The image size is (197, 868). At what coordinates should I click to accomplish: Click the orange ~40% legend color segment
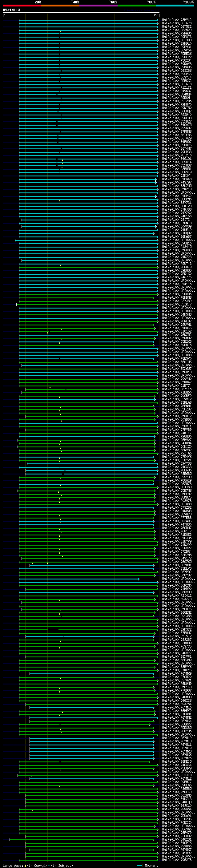(60, 6)
